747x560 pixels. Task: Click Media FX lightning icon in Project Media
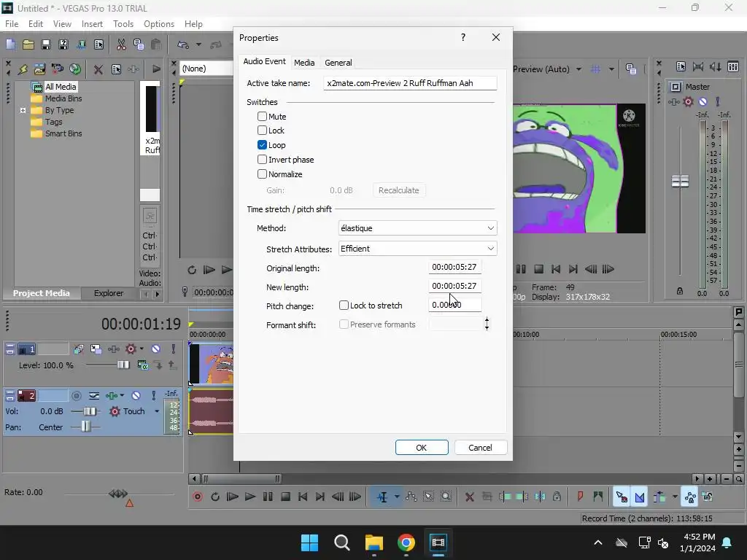pyautogui.click(x=23, y=69)
